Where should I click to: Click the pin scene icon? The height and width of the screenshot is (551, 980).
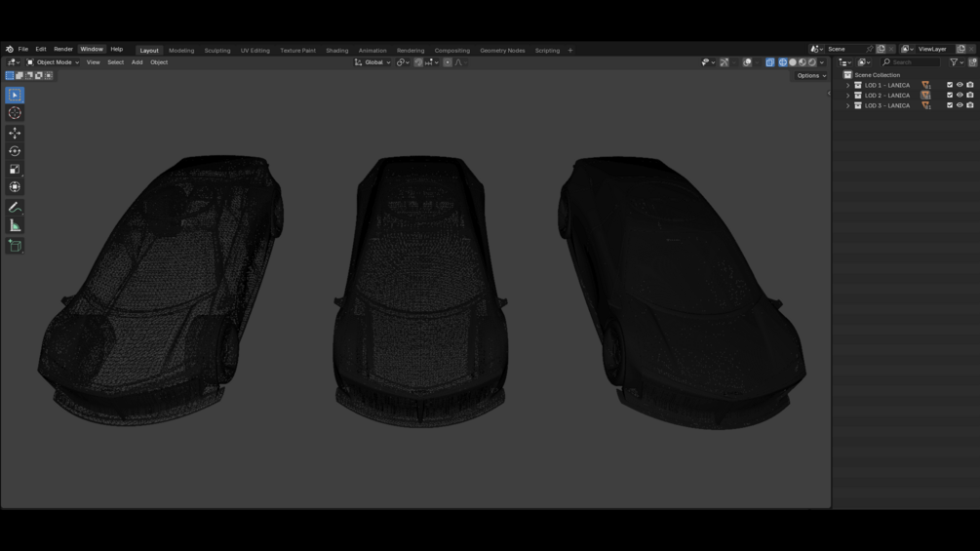pyautogui.click(x=870, y=49)
